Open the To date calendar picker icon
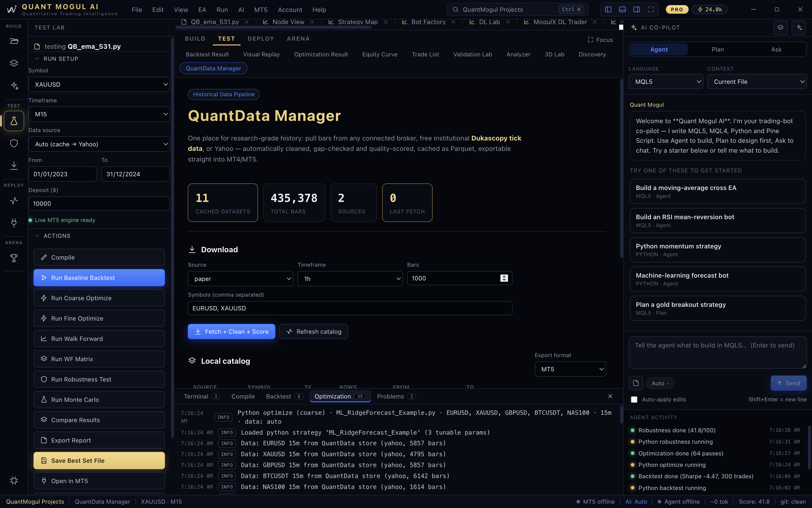 pos(161,174)
